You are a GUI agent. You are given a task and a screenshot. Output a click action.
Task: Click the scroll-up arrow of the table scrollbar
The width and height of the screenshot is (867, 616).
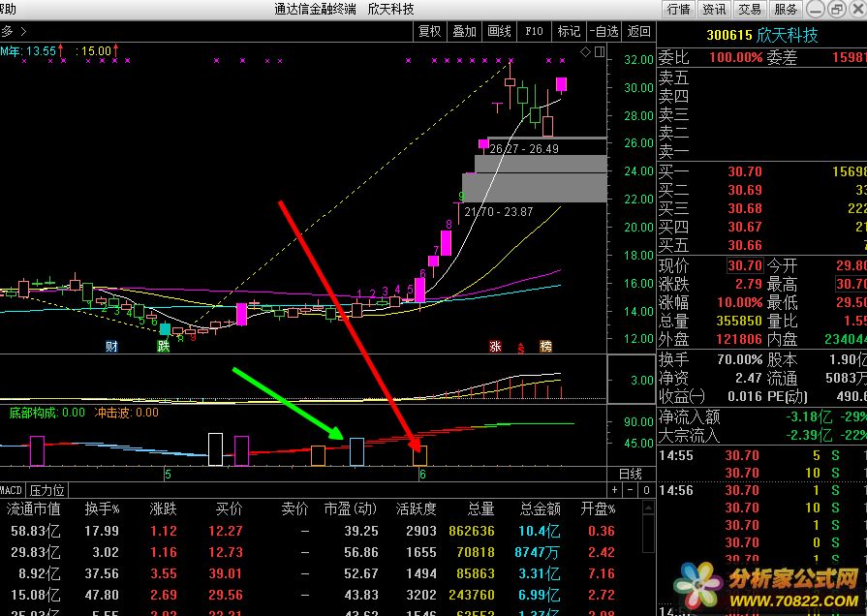[x=648, y=508]
